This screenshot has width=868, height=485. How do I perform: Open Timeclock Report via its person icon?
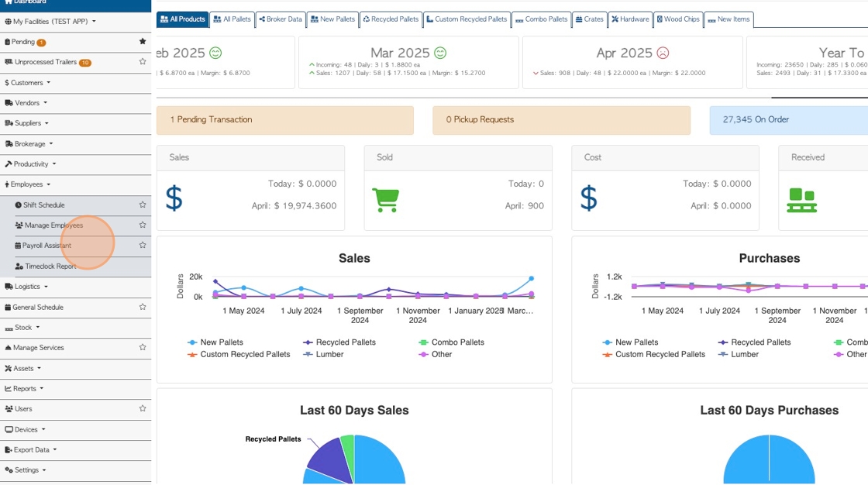point(19,267)
